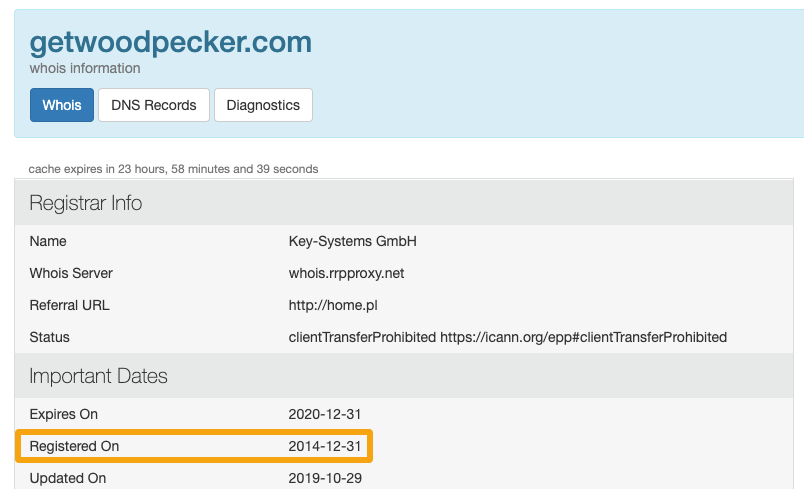804x489 pixels.
Task: Click the http://home.pl referral URL
Action: pos(334,305)
